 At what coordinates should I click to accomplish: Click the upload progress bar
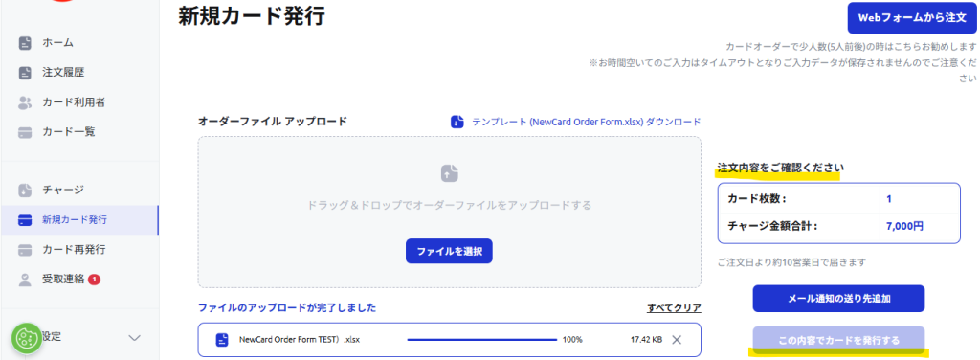coord(482,340)
